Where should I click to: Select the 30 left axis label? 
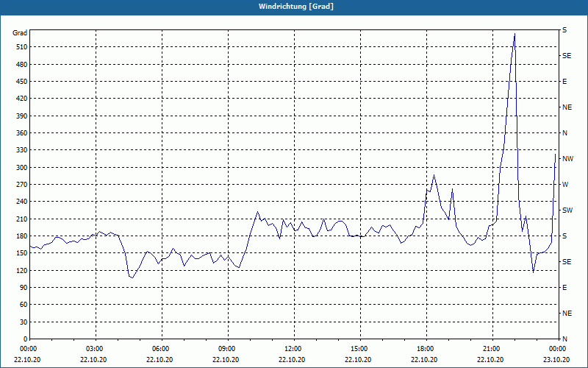24,322
